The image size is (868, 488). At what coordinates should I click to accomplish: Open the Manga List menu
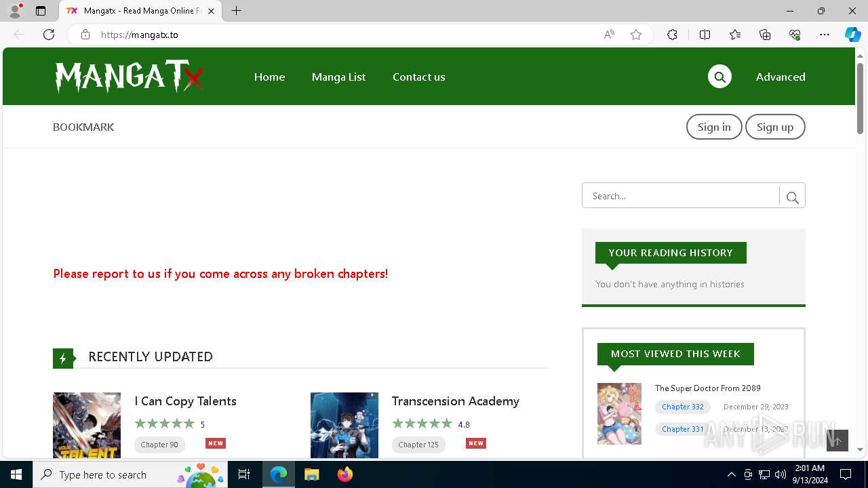(x=338, y=77)
